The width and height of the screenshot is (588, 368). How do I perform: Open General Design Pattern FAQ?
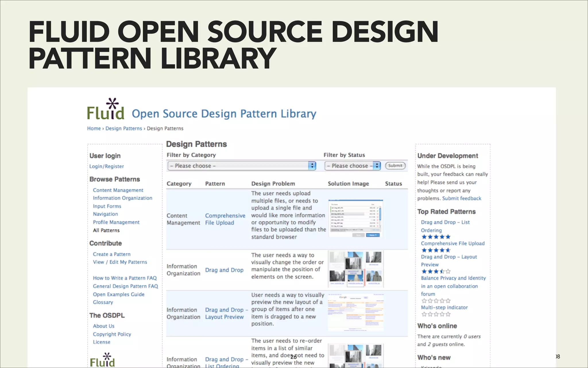pos(125,286)
